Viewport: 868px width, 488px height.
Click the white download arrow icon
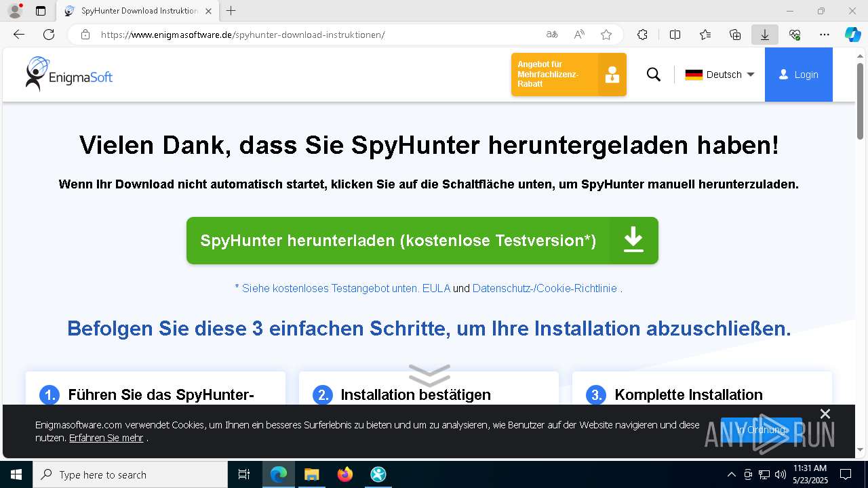tap(633, 241)
